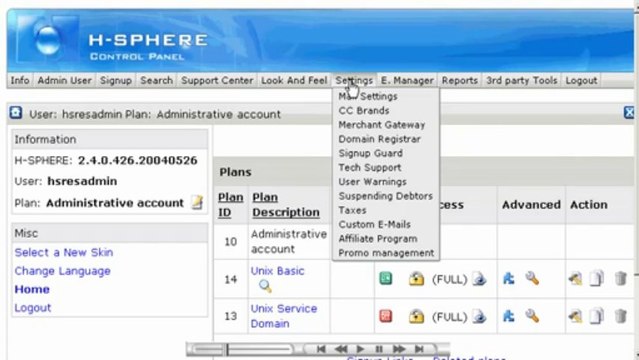639x360 pixels.
Task: Skip to start in the playback bar
Action: click(321, 349)
